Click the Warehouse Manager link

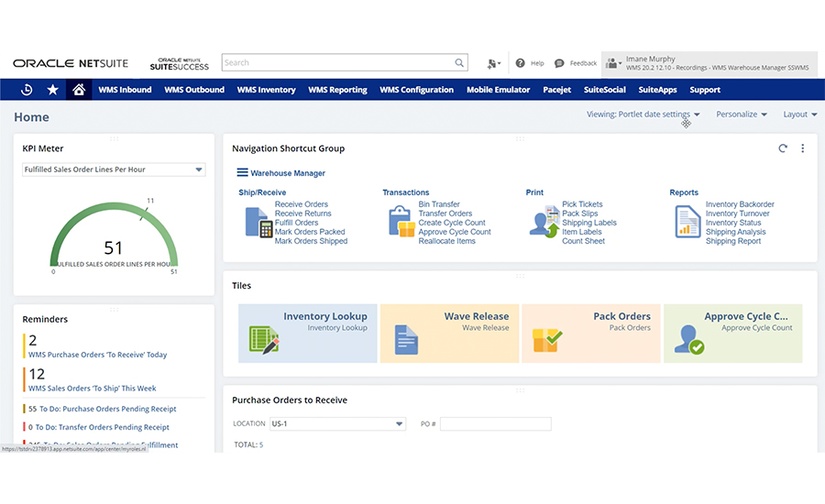pos(287,173)
